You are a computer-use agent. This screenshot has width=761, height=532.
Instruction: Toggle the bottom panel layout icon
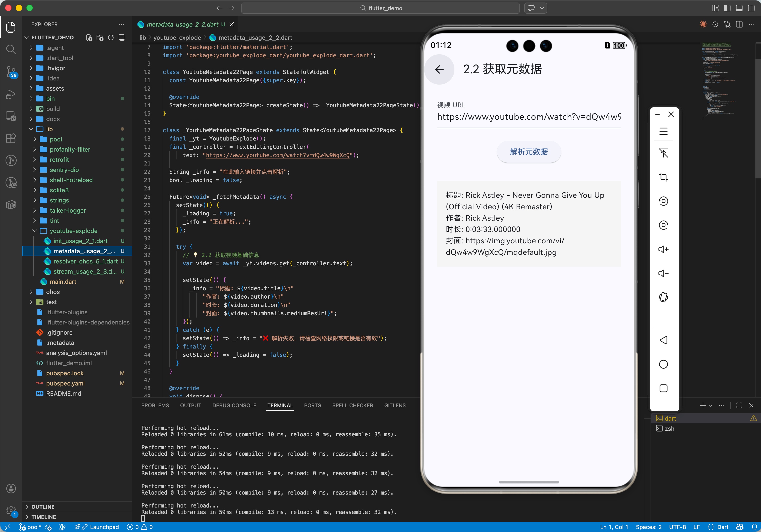tap(739, 8)
